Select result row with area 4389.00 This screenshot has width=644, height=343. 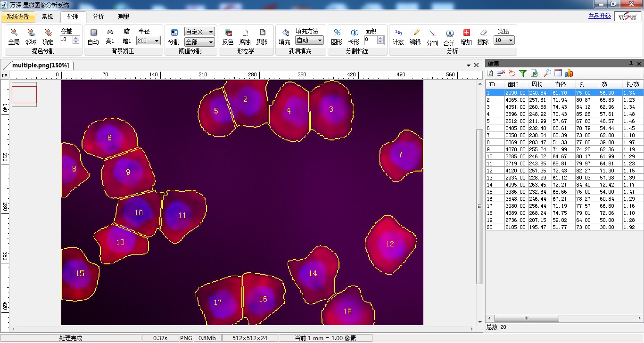point(565,213)
